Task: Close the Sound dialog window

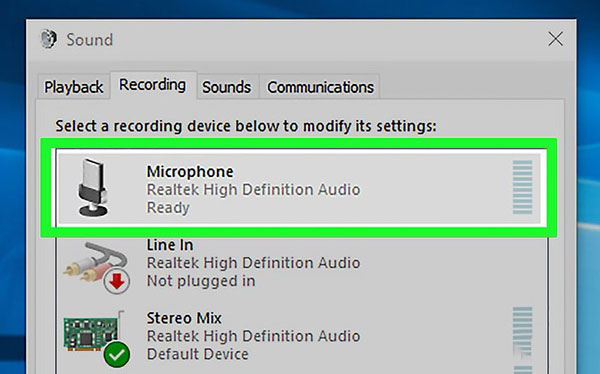Action: pyautogui.click(x=555, y=39)
